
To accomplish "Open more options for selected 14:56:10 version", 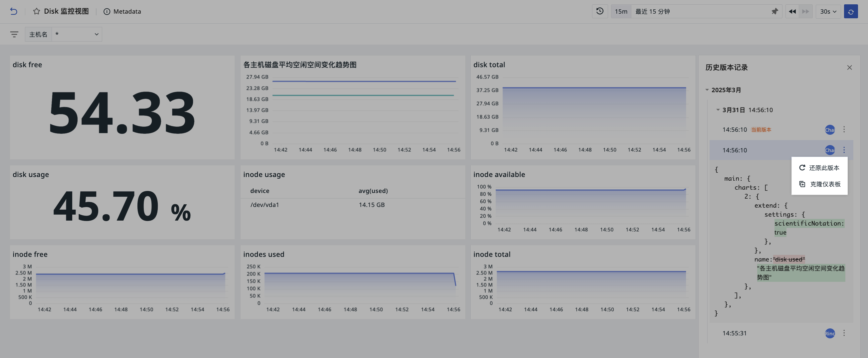I will pos(844,150).
